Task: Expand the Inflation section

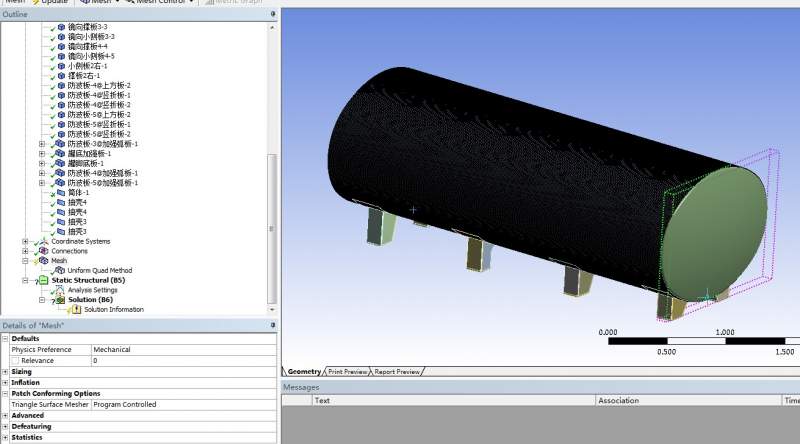Action: (x=5, y=382)
